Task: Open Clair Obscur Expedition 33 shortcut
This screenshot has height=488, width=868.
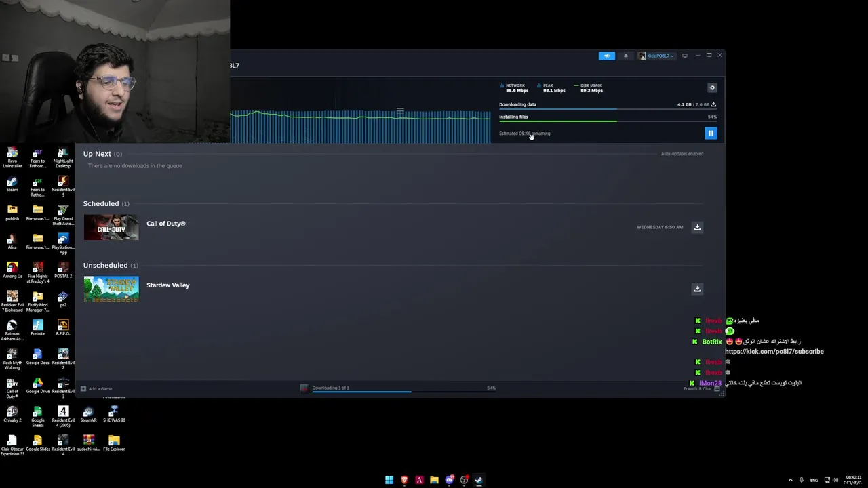Action: [12, 445]
